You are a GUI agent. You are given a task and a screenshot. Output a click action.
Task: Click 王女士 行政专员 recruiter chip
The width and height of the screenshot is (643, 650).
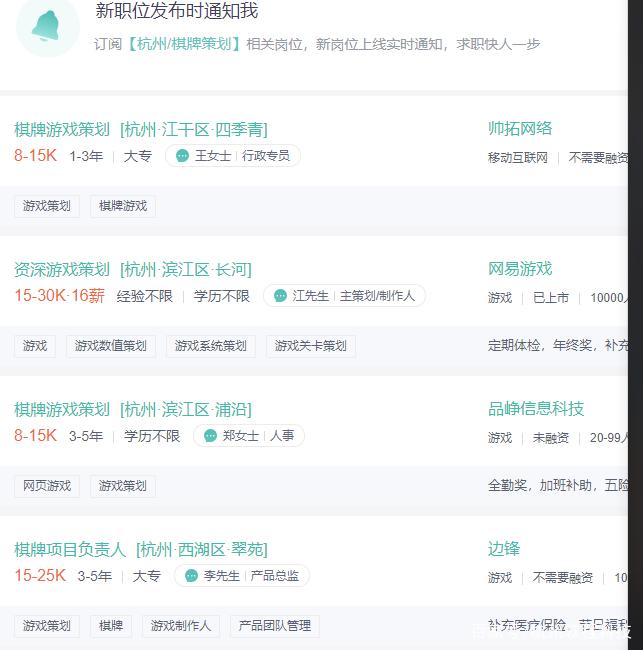pos(233,156)
